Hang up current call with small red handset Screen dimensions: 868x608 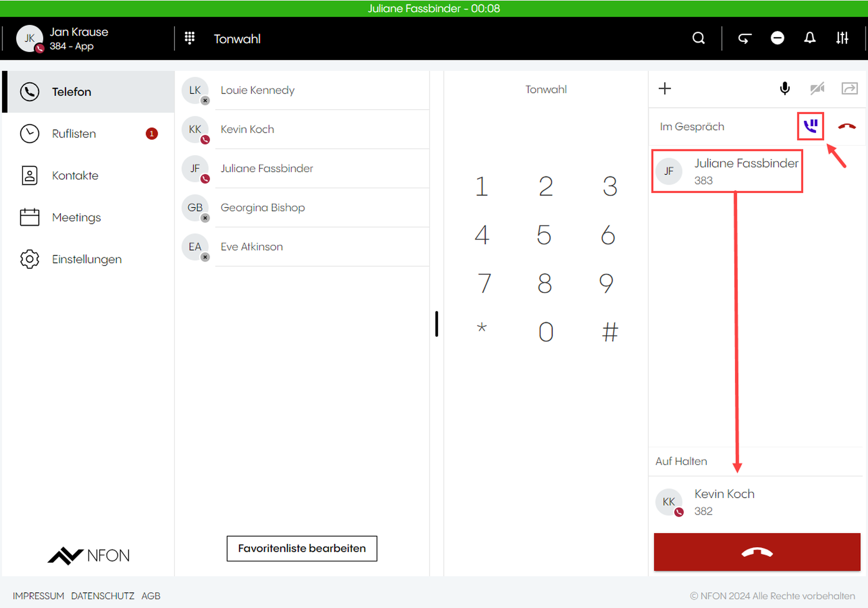coord(846,126)
